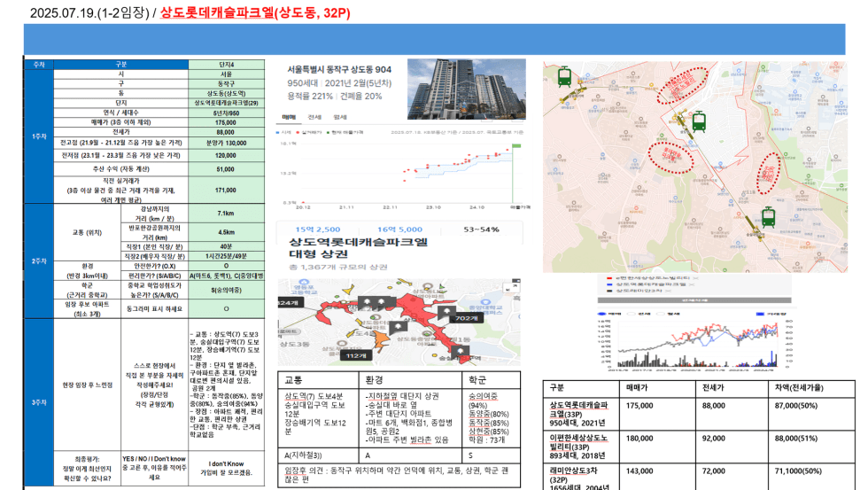Click the lowest green train icon near 숭실대입구 station

point(768,217)
